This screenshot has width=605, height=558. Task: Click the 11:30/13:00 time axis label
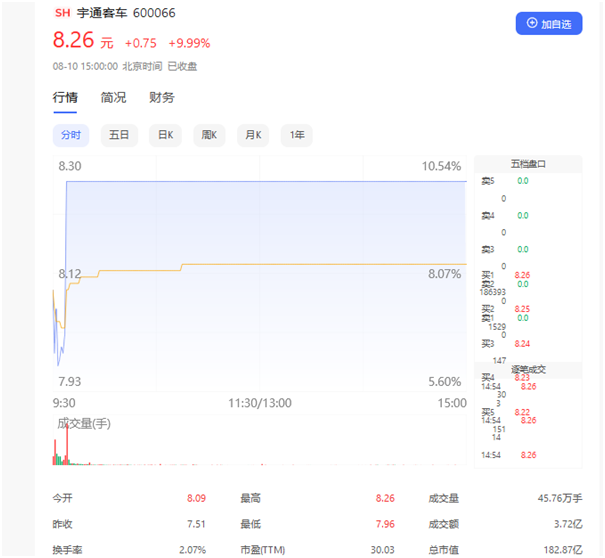pyautogui.click(x=260, y=403)
